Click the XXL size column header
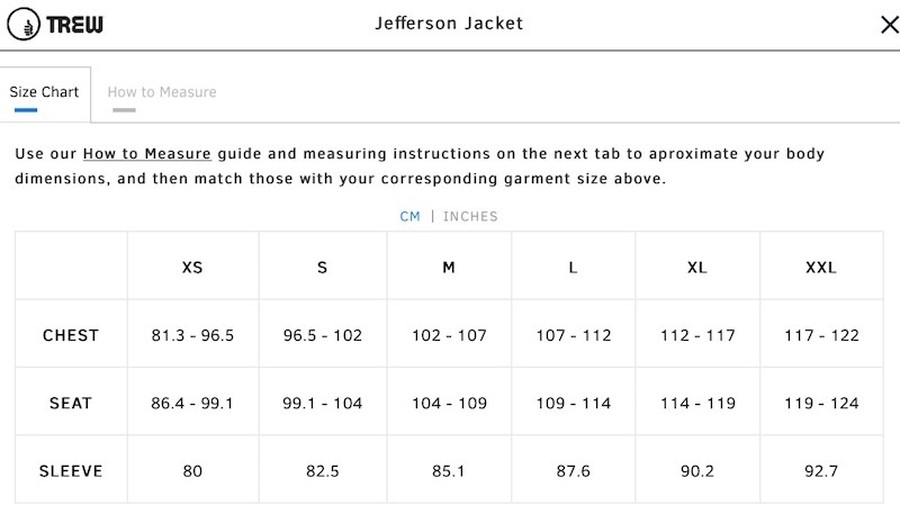 821,267
